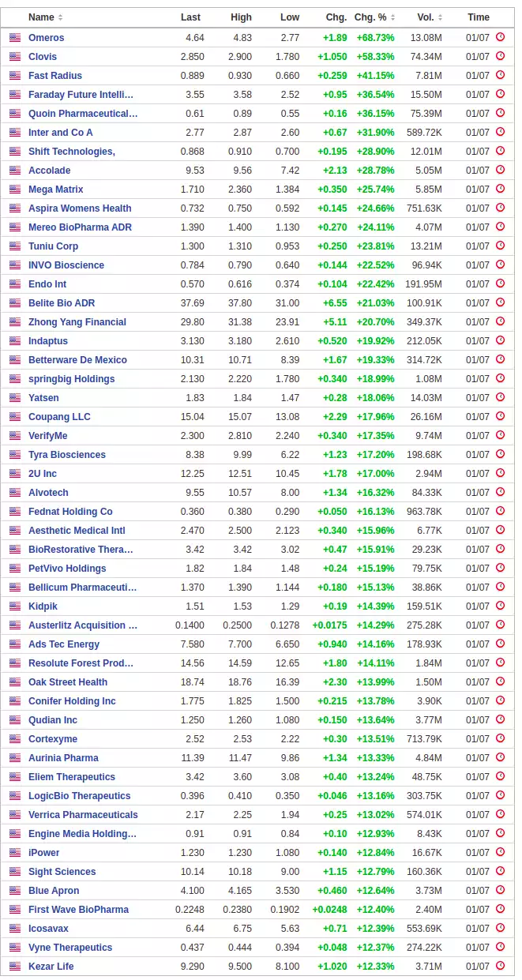Open BioRestorative Thera… link
Viewport: 522px width, 980px height.
click(x=81, y=550)
